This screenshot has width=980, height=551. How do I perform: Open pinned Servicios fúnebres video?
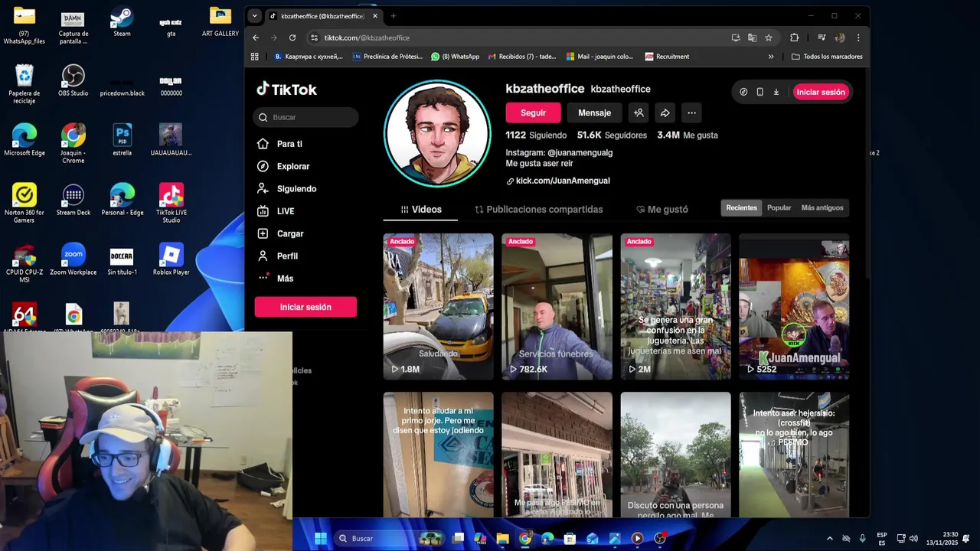click(557, 306)
